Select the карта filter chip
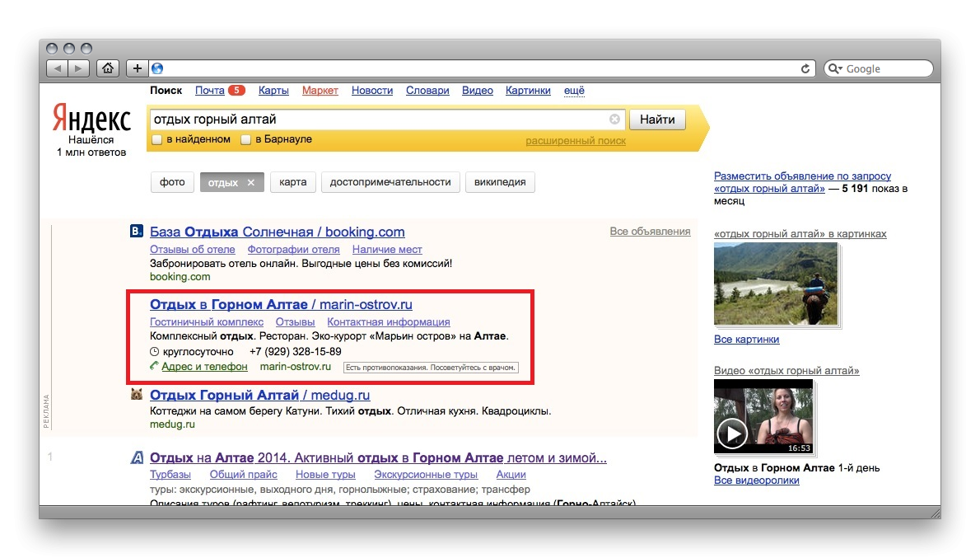The width and height of the screenshot is (980, 558). click(x=292, y=182)
